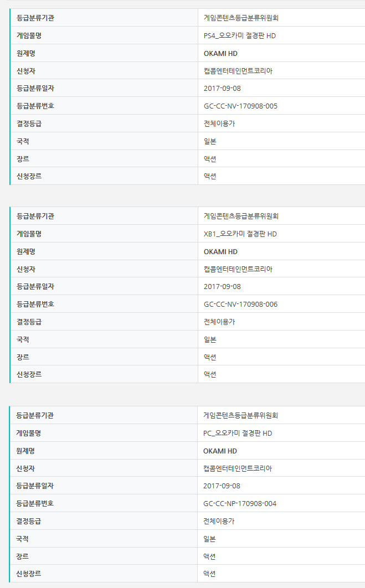
Task: Select rating number GC-CC-NV-170908-006
Action: [x=240, y=304]
